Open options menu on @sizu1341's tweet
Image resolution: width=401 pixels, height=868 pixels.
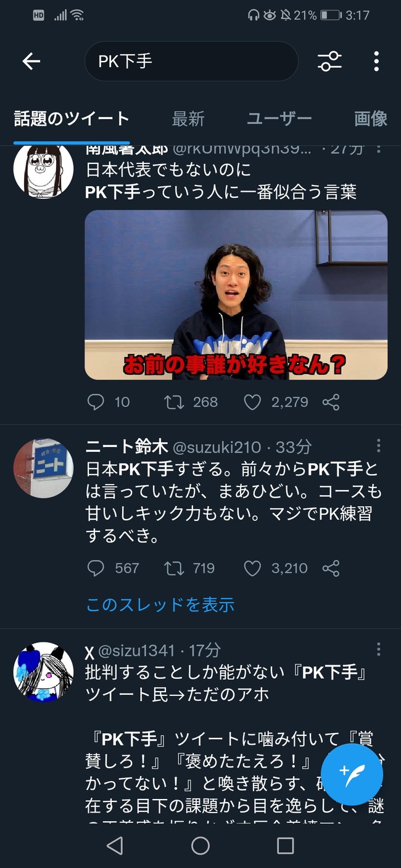378,649
